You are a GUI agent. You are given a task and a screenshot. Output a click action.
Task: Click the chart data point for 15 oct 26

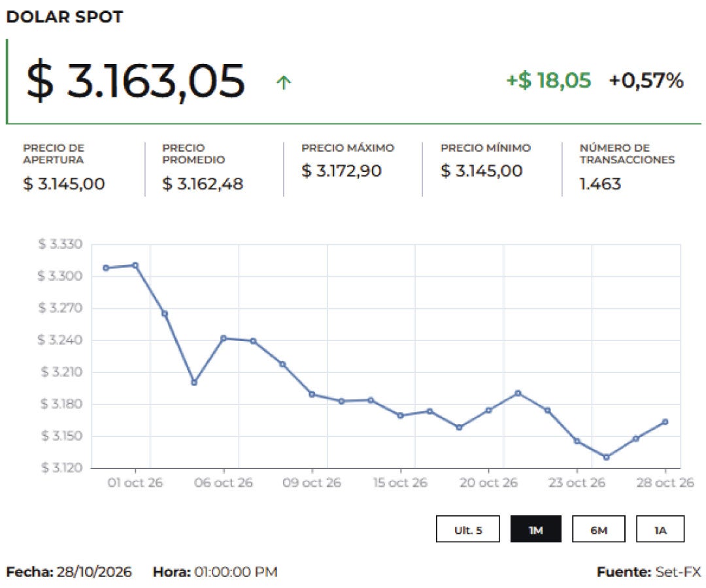coord(400,416)
